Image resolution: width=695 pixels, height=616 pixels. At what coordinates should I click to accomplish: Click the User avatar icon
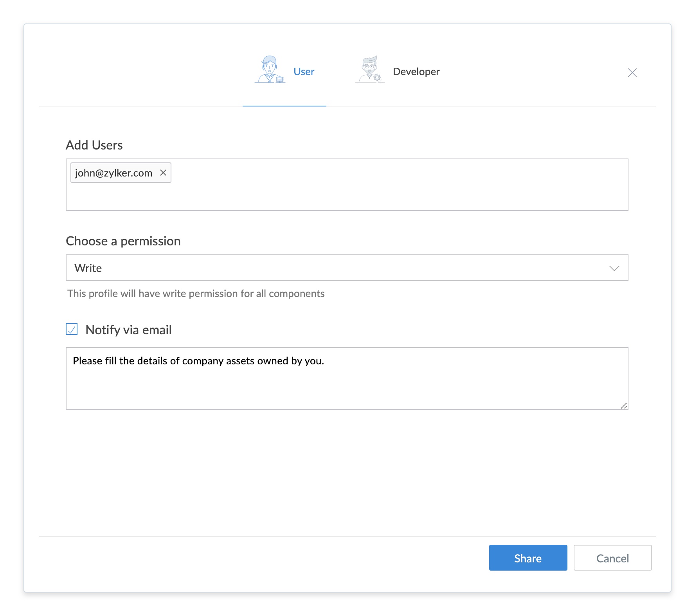click(270, 70)
